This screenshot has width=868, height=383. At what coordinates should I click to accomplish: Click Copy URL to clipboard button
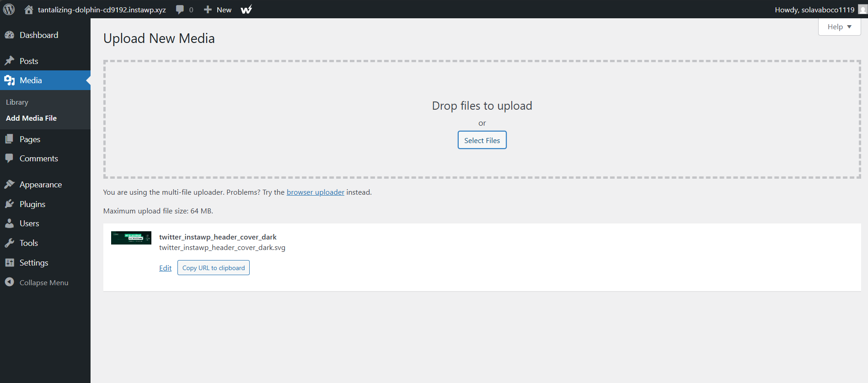[214, 268]
